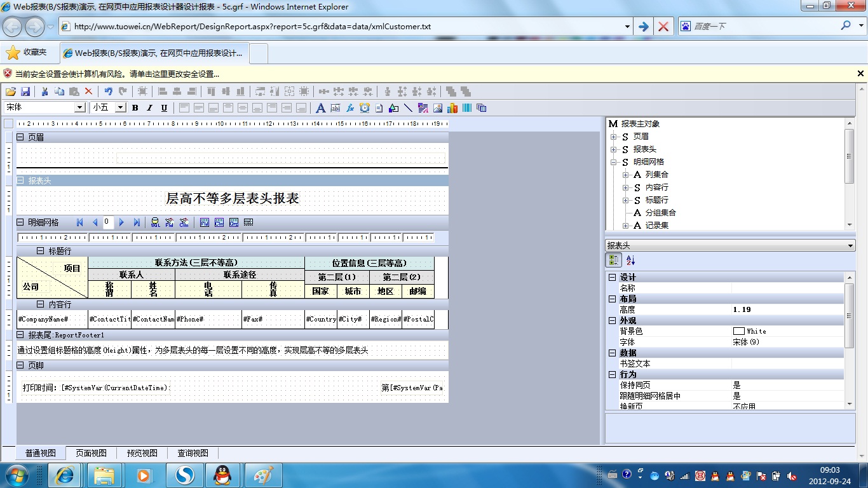The width and height of the screenshot is (868, 488).
Task: Click the White background color swatch
Action: point(738,331)
